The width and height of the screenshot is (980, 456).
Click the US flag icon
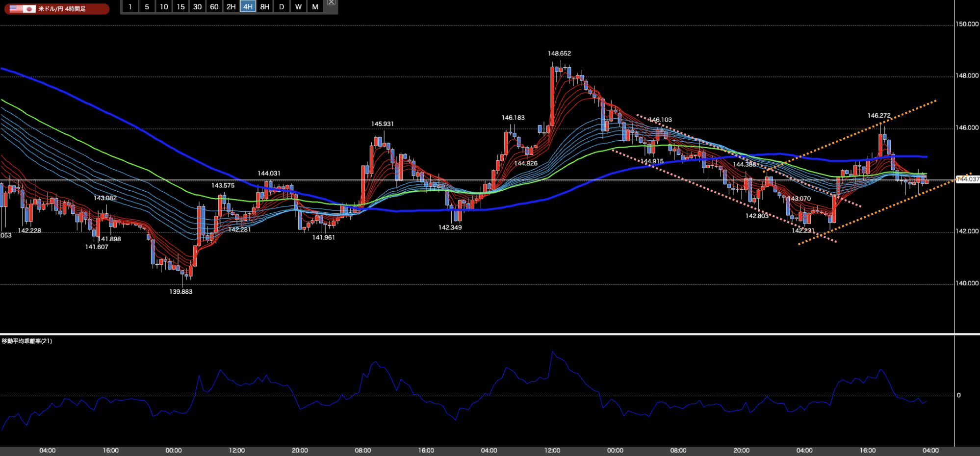pyautogui.click(x=16, y=9)
